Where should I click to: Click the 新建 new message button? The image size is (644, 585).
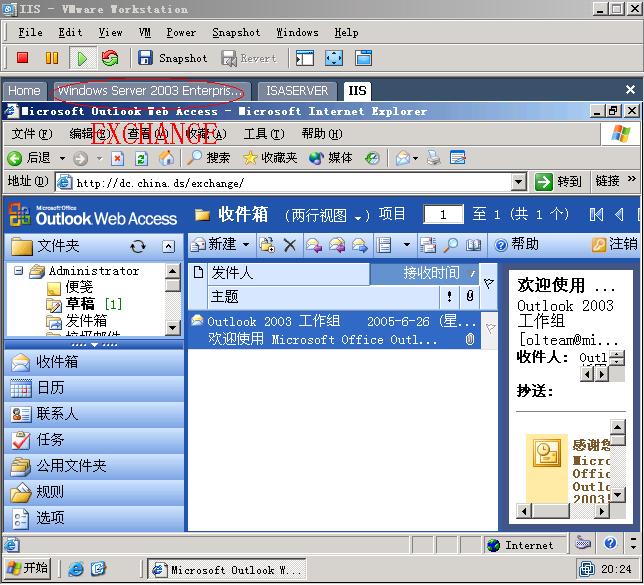(x=214, y=245)
